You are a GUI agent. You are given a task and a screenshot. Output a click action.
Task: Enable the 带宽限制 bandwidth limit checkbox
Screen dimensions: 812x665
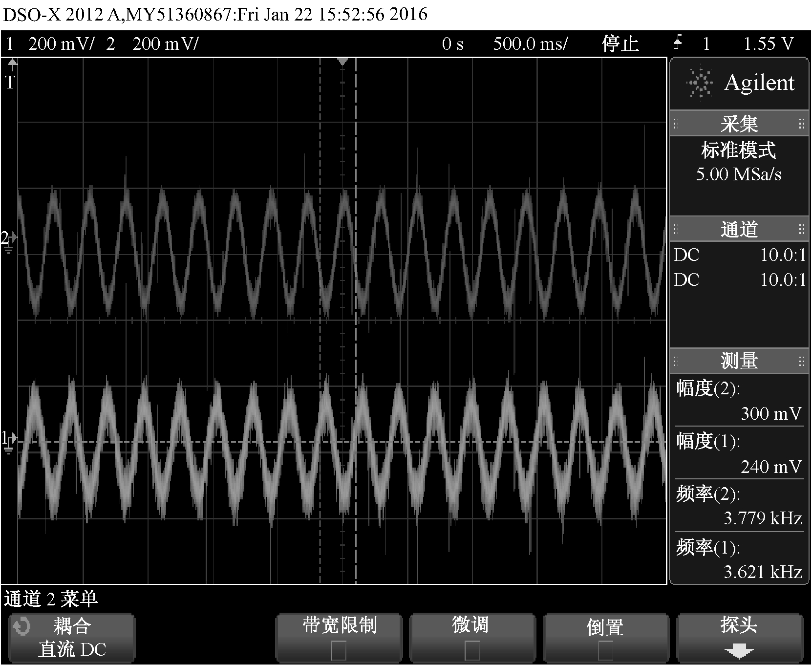pos(339,650)
